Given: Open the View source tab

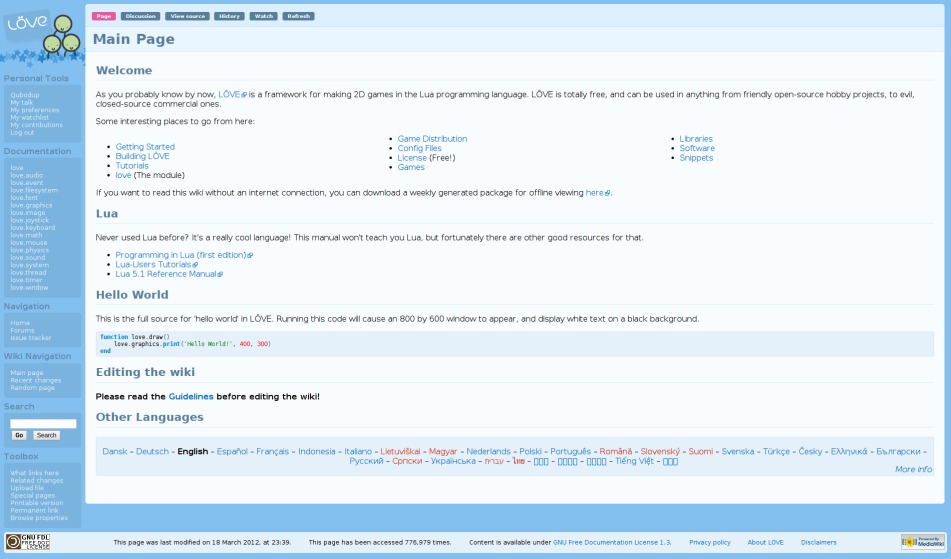Looking at the screenshot, I should click(x=187, y=16).
